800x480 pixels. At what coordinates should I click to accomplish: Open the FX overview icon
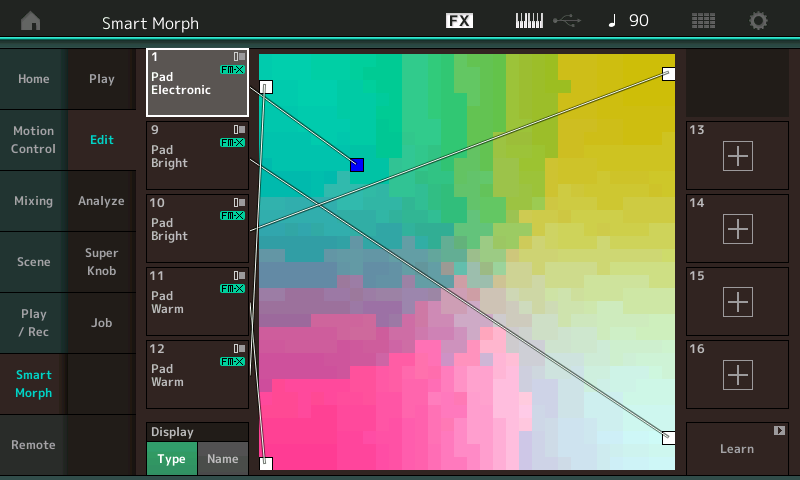tap(459, 21)
